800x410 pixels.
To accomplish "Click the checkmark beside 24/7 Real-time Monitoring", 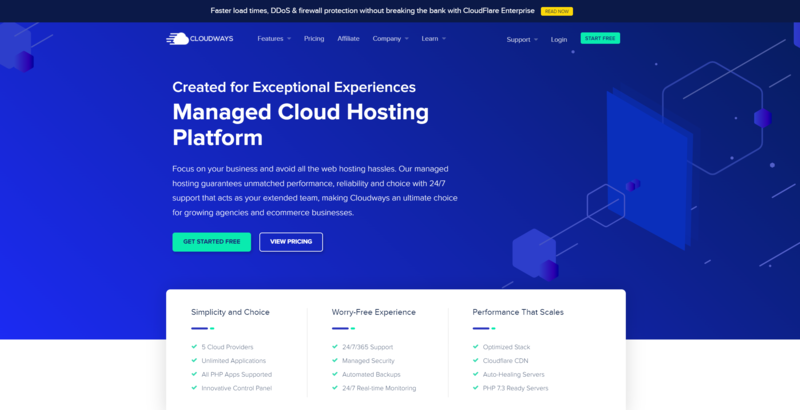I will [x=335, y=388].
